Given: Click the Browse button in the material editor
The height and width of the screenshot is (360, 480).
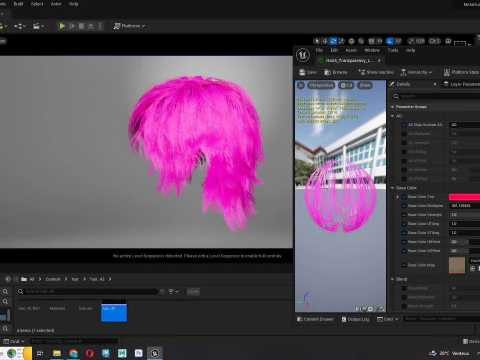Looking at the screenshot, I should (336, 72).
